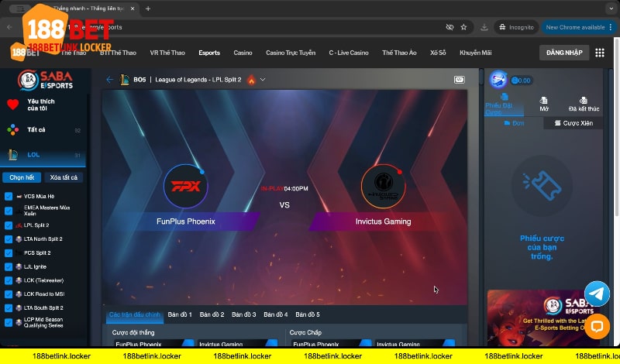
Task: Click the FPX team logo
Action: coord(186,187)
